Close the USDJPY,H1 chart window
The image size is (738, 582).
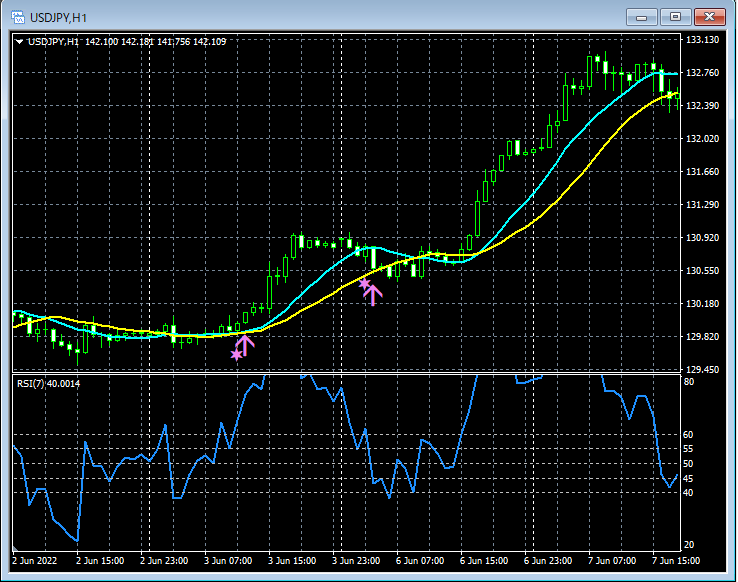710,17
